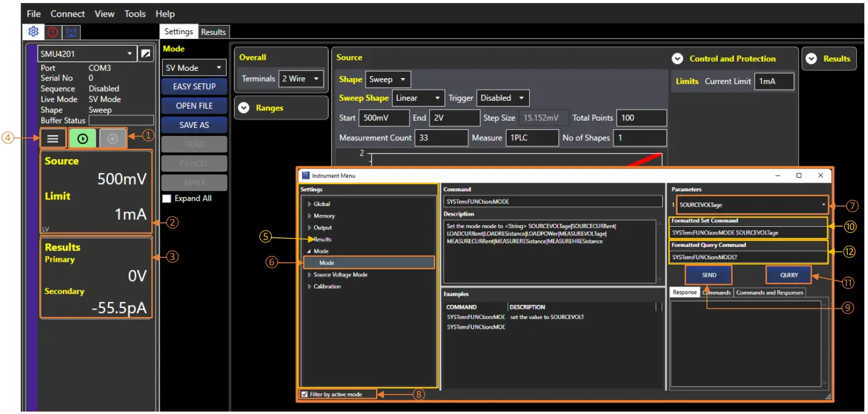The height and width of the screenshot is (414, 868).
Task: Click the End 2V input field
Action: (455, 118)
